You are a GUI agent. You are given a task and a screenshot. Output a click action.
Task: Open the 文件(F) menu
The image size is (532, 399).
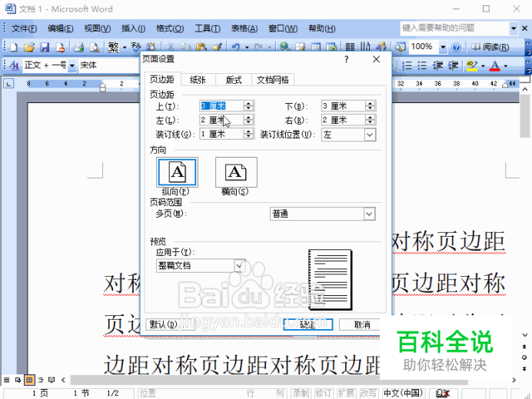(24, 28)
